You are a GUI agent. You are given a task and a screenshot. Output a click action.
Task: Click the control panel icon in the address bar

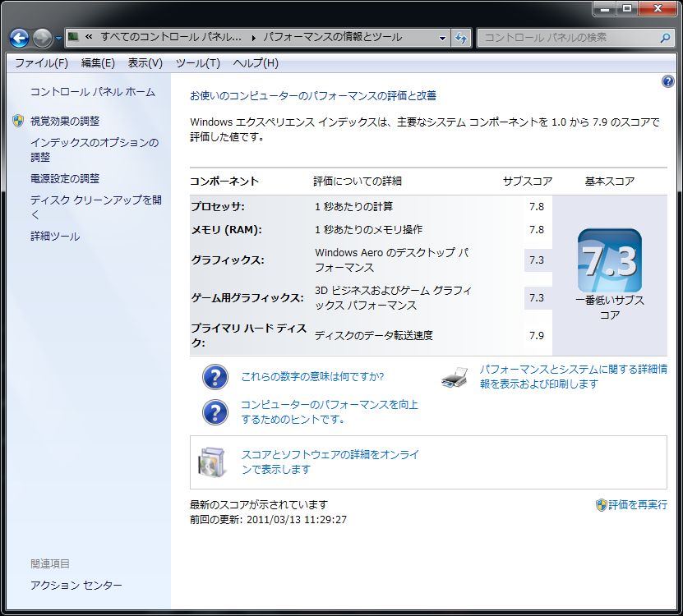click(73, 37)
